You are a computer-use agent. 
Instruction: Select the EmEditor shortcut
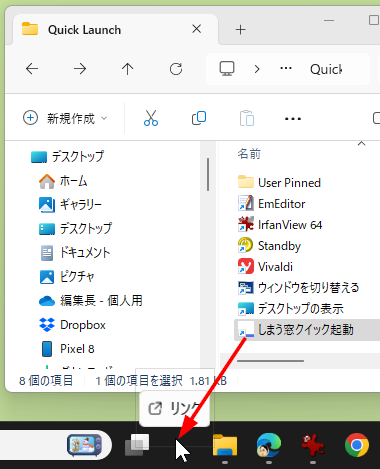tap(272, 204)
